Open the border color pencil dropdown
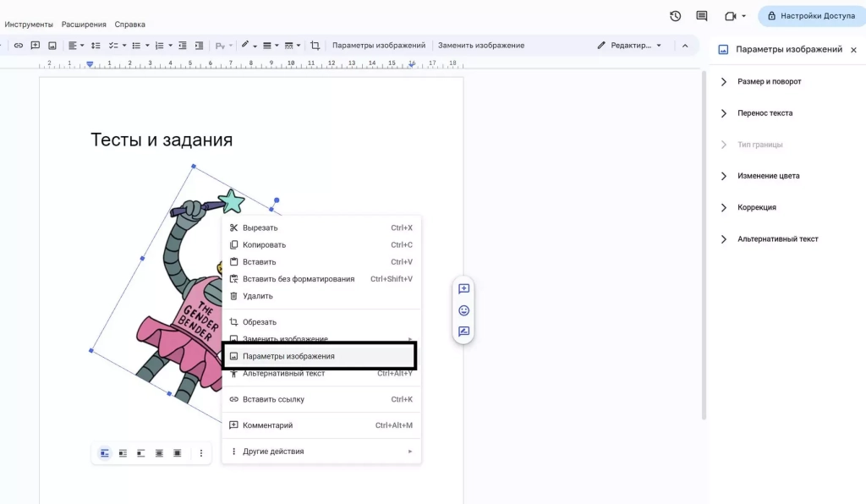This screenshot has height=504, width=866. point(248,46)
